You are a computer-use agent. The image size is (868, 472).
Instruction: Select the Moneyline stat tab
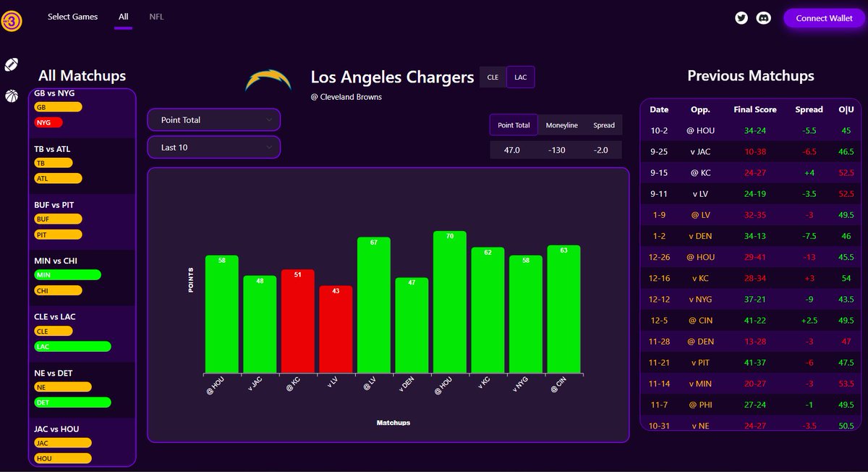pyautogui.click(x=561, y=125)
